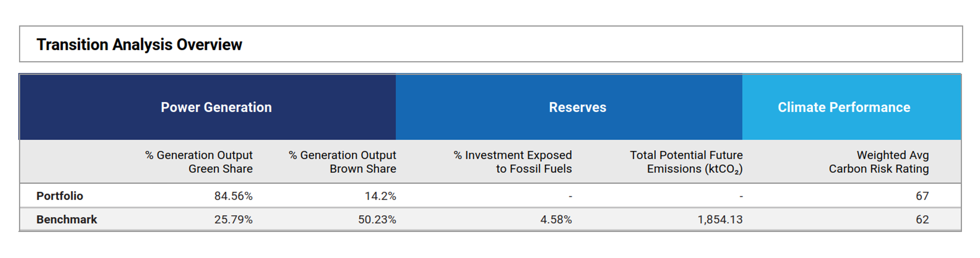The width and height of the screenshot is (980, 258).
Task: Click the Portfolio future emissions dash cell
Action: tap(741, 196)
